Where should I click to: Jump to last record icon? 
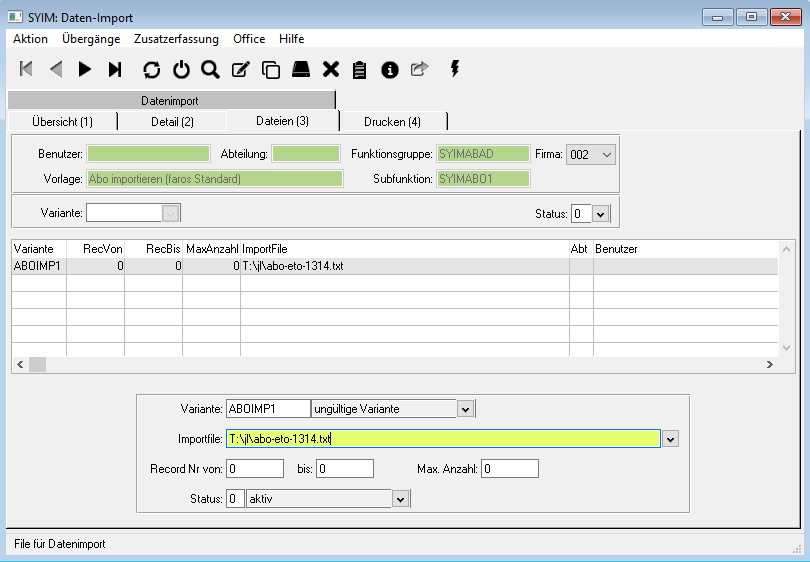pyautogui.click(x=115, y=69)
